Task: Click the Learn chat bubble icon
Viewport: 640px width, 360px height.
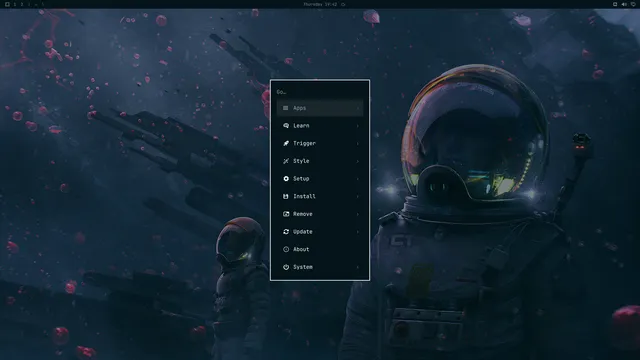Action: click(x=286, y=126)
